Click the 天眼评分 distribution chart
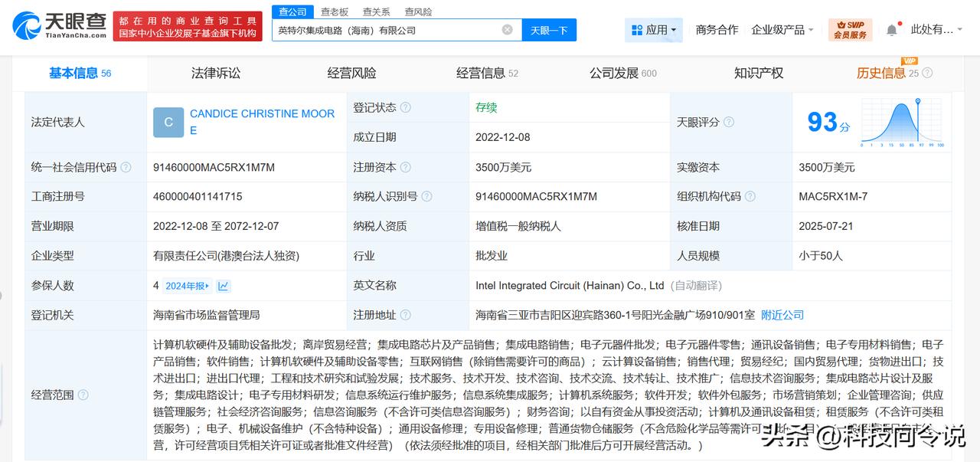Viewport: 980px width, 462px height. (x=902, y=123)
